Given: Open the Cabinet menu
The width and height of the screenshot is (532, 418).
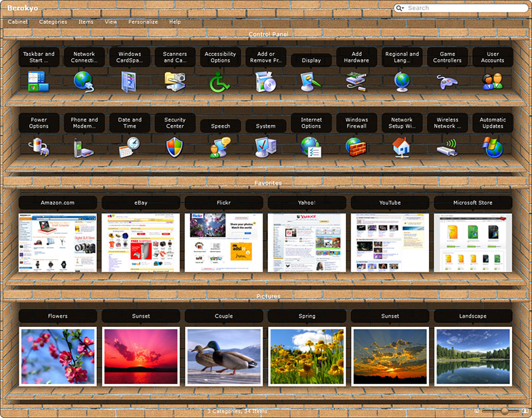Looking at the screenshot, I should tap(18, 22).
